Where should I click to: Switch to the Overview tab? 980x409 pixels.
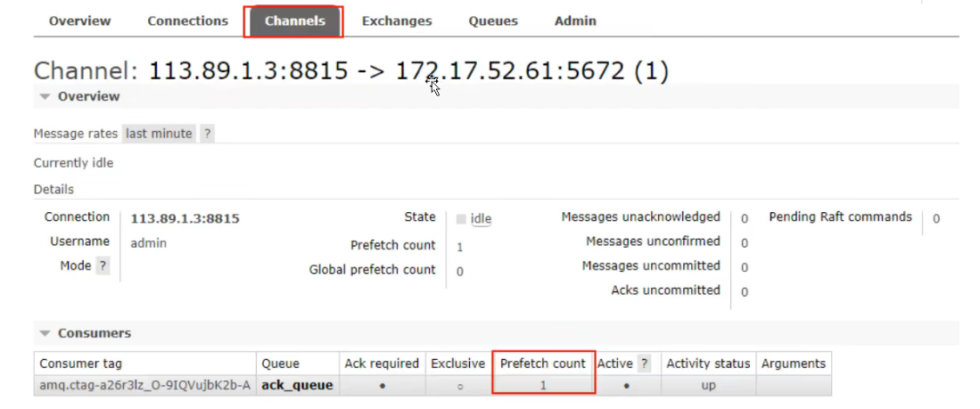(80, 21)
